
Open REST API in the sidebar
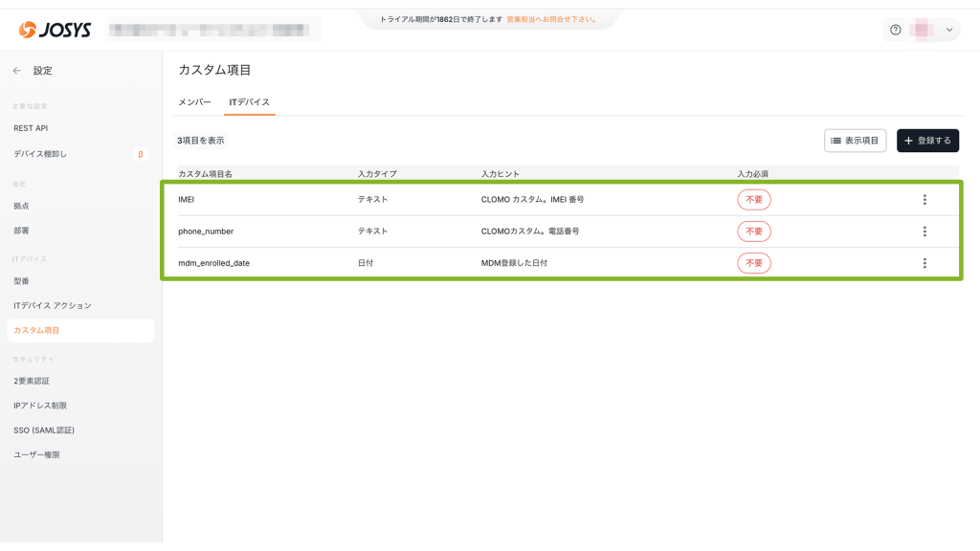(31, 128)
